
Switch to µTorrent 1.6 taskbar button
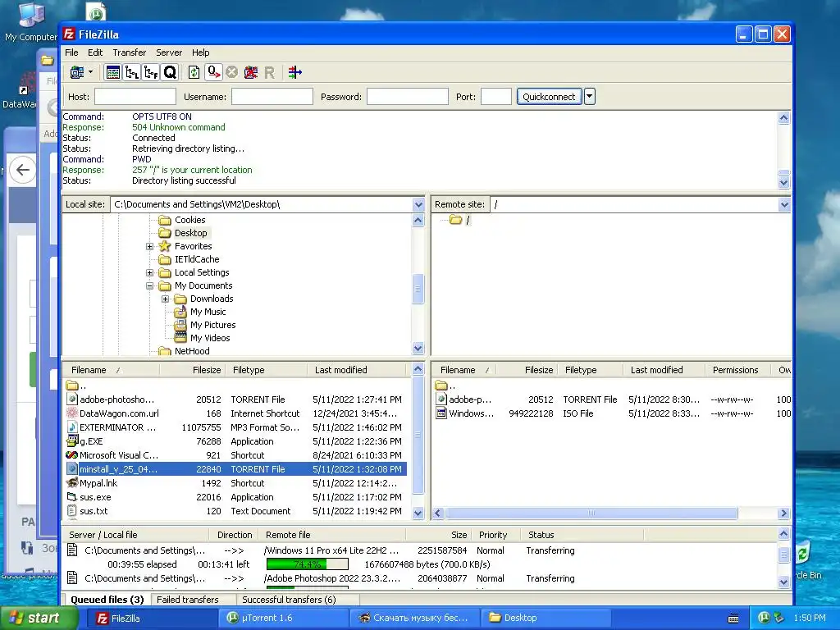[x=283, y=619]
